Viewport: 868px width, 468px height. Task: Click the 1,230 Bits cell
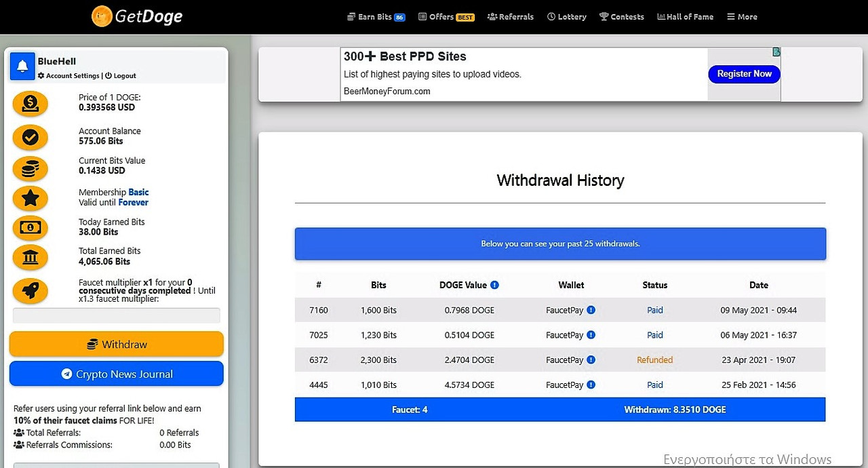tap(378, 335)
